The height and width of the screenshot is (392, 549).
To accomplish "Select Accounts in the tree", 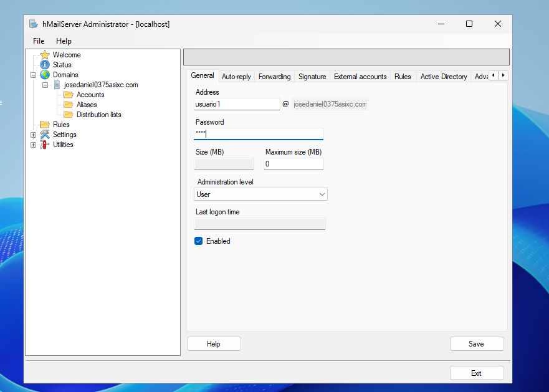I will coord(90,95).
